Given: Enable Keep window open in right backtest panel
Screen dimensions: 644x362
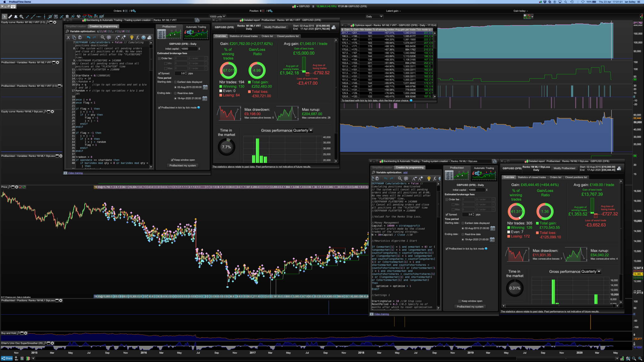Looking at the screenshot, I should 459,301.
